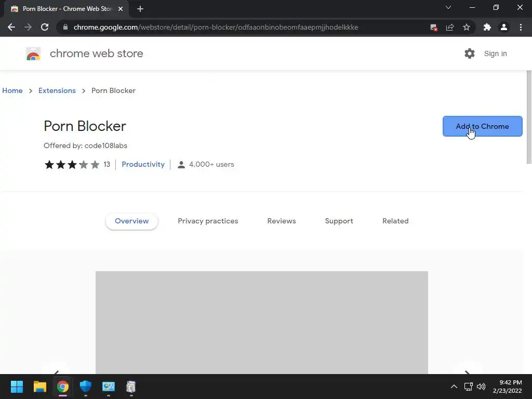Open web store settings gear
The width and height of the screenshot is (532, 399).
[470, 54]
